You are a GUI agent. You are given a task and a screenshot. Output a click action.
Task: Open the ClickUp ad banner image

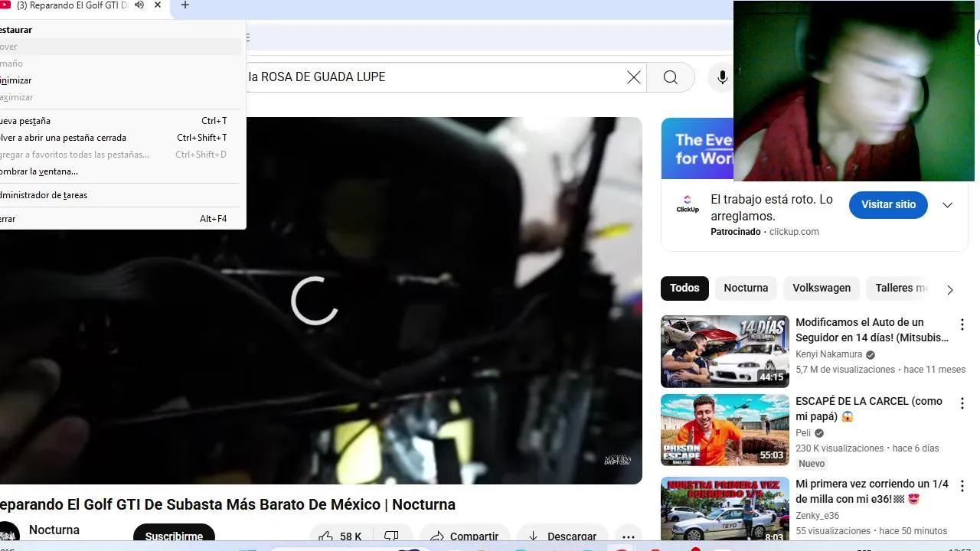pos(697,149)
